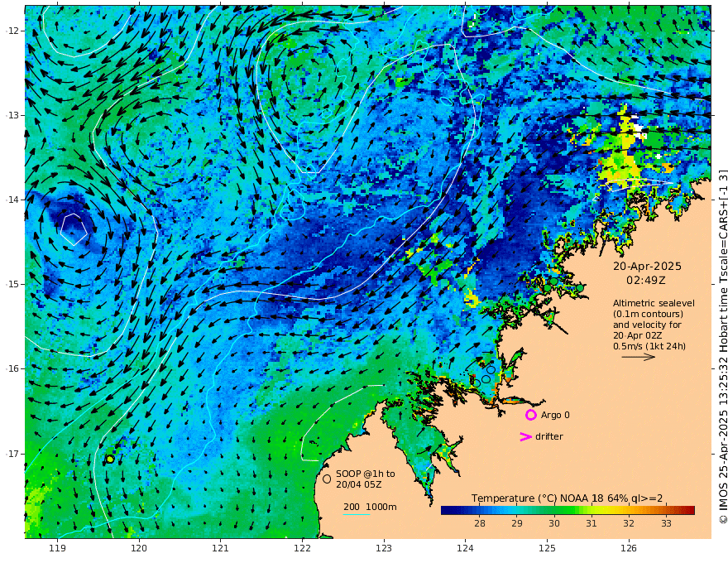Click the "0.5m/s (1kt 24h)" text
The width and height of the screenshot is (728, 563).
pos(649,346)
